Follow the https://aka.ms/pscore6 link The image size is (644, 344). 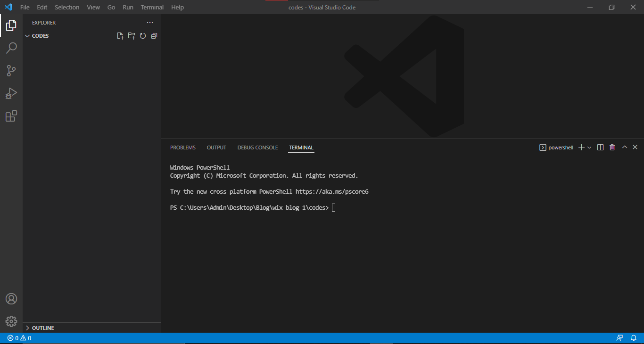tap(332, 191)
